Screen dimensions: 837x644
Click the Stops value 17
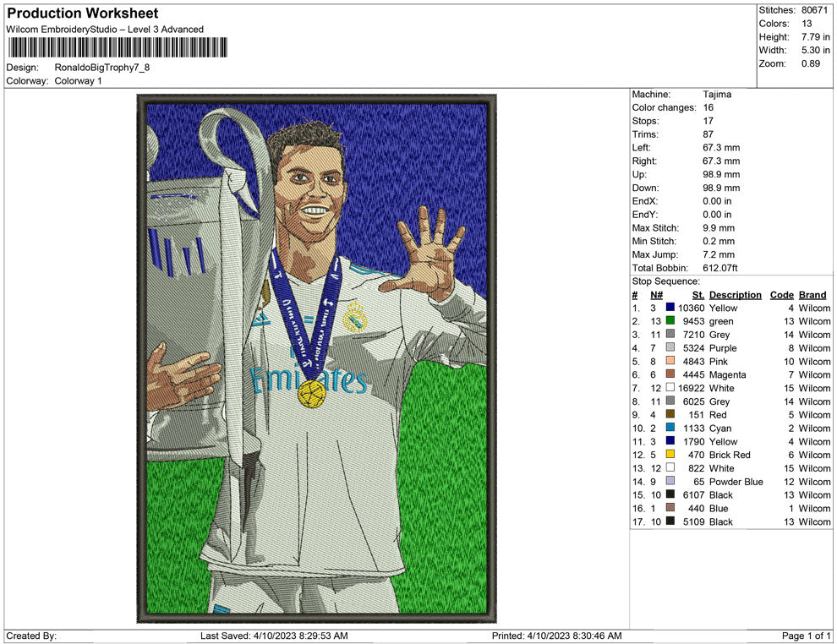[708, 121]
